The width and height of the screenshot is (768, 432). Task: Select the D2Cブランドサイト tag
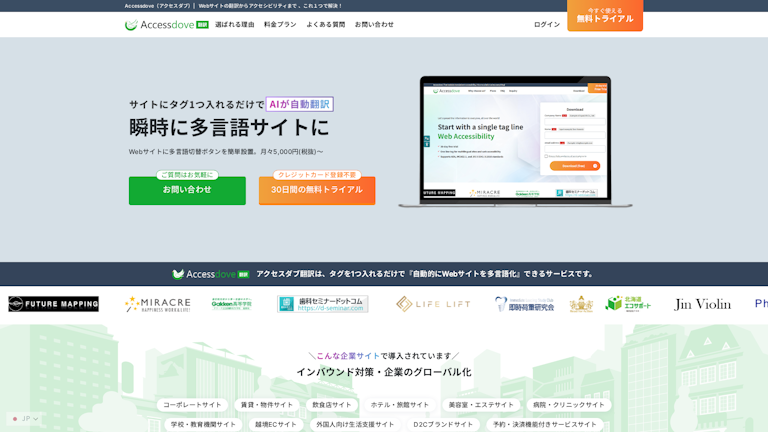click(x=443, y=424)
